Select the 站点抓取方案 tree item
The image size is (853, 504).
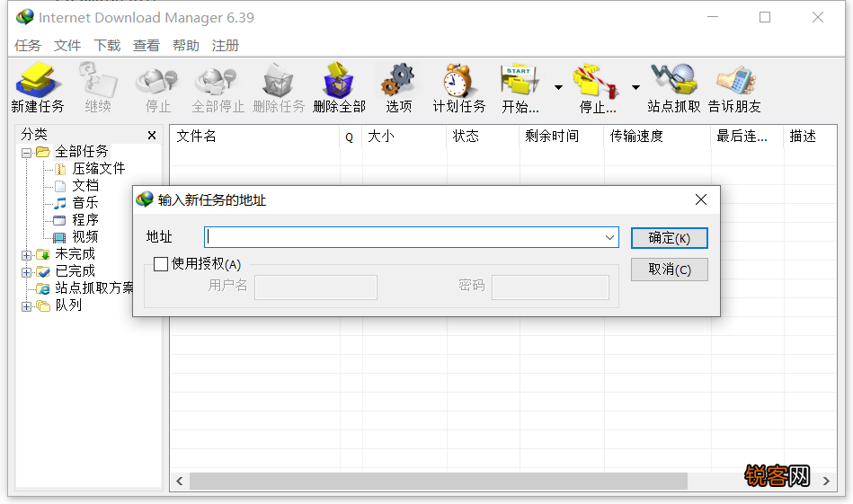click(x=93, y=287)
